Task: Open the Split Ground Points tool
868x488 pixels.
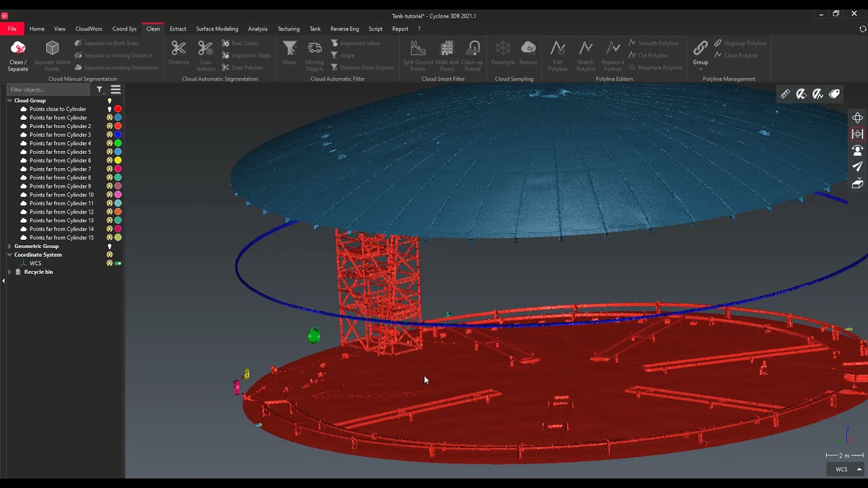Action: 418,56
